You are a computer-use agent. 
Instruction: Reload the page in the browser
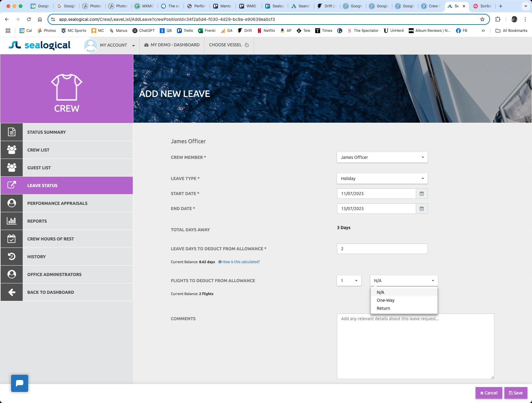[29, 19]
